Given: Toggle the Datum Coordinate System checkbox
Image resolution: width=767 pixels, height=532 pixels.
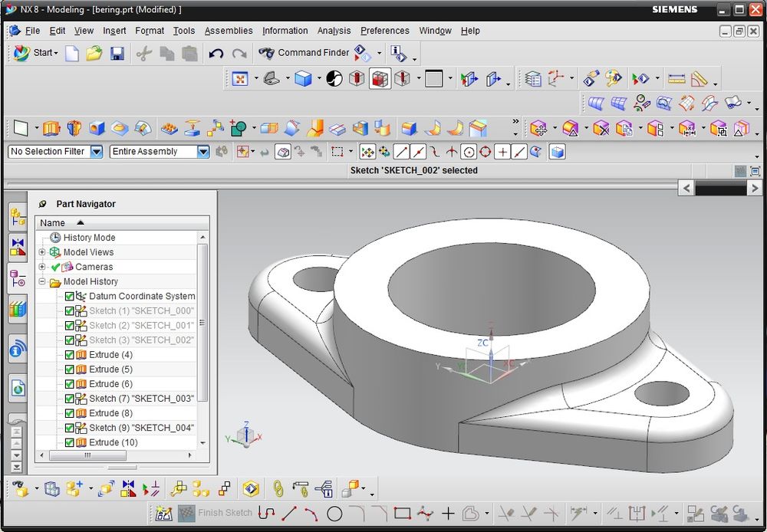Looking at the screenshot, I should tap(70, 297).
